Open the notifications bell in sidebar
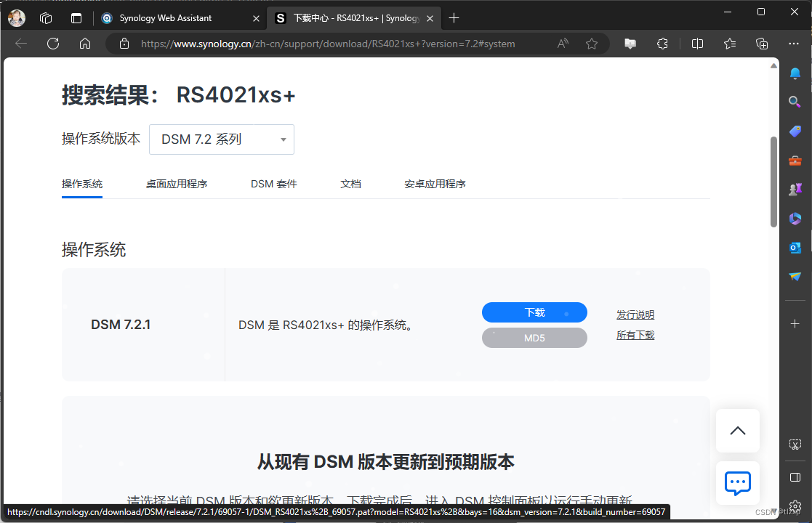This screenshot has height=523, width=812. pos(795,73)
